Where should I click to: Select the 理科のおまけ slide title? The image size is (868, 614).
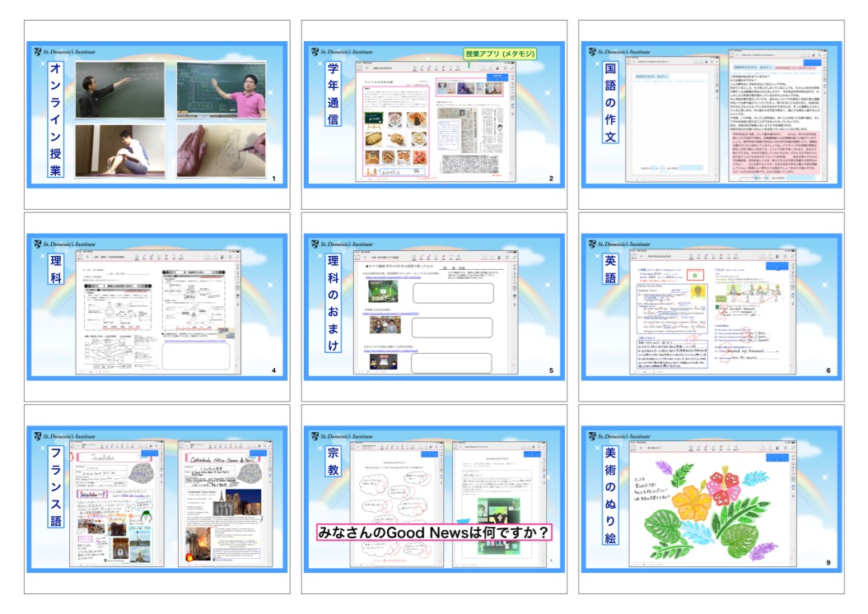(x=333, y=303)
